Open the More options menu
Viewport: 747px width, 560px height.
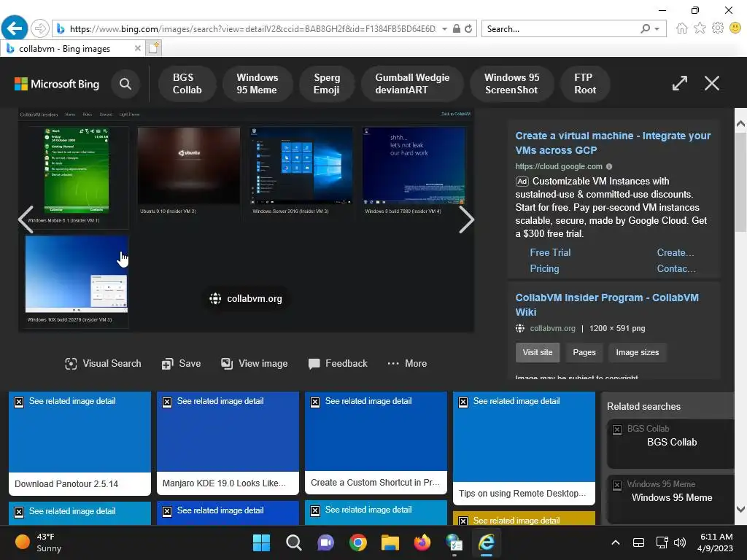[x=407, y=363]
